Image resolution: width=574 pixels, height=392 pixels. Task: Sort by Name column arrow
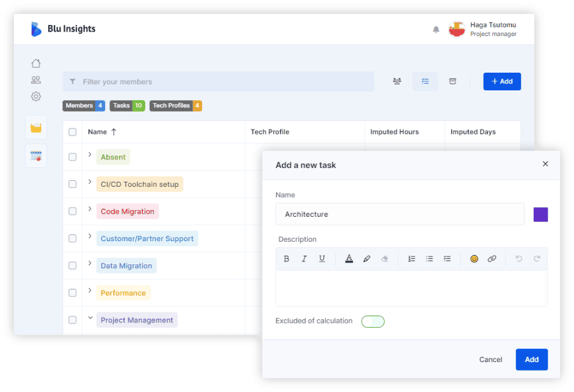(x=114, y=132)
